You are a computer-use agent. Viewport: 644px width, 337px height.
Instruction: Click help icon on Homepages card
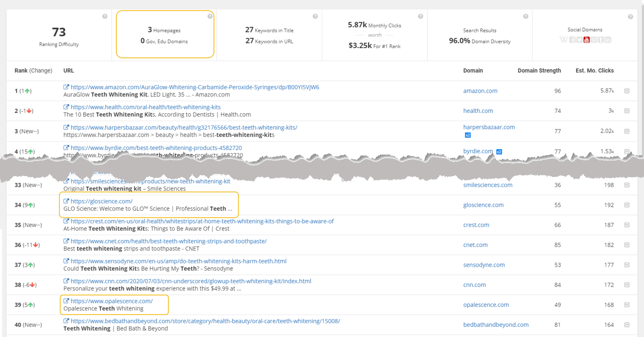coord(209,16)
